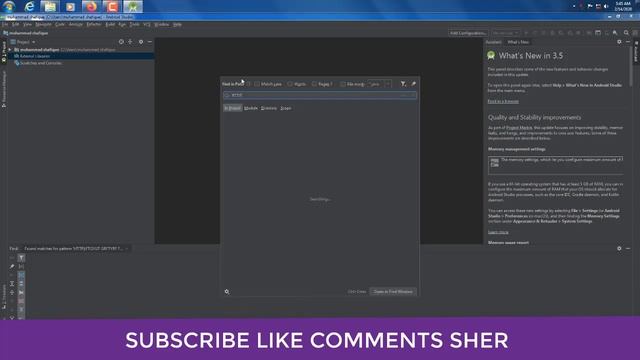Click the system tray clock
Image resolution: width=640 pixels, height=360 pixels.
click(x=623, y=6)
